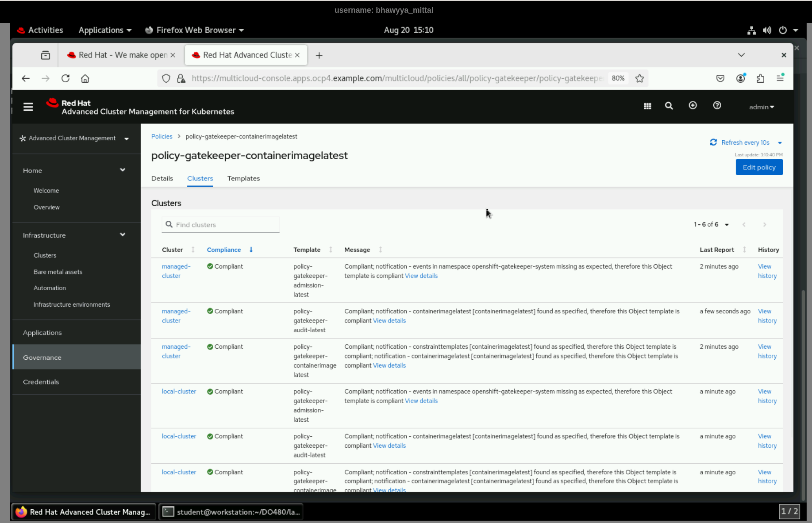Open View details for managed-cluster admission-latest
The width and height of the screenshot is (812, 523).
tap(421, 276)
